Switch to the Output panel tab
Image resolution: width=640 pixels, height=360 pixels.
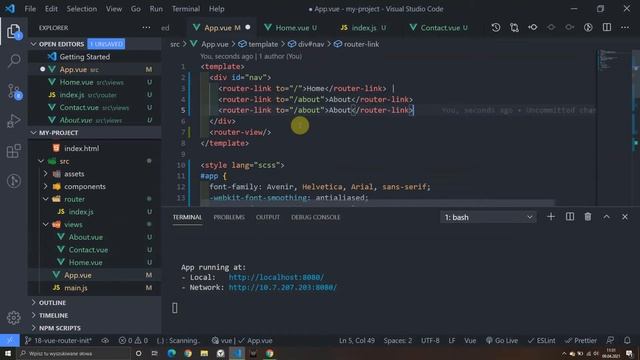pyautogui.click(x=268, y=217)
